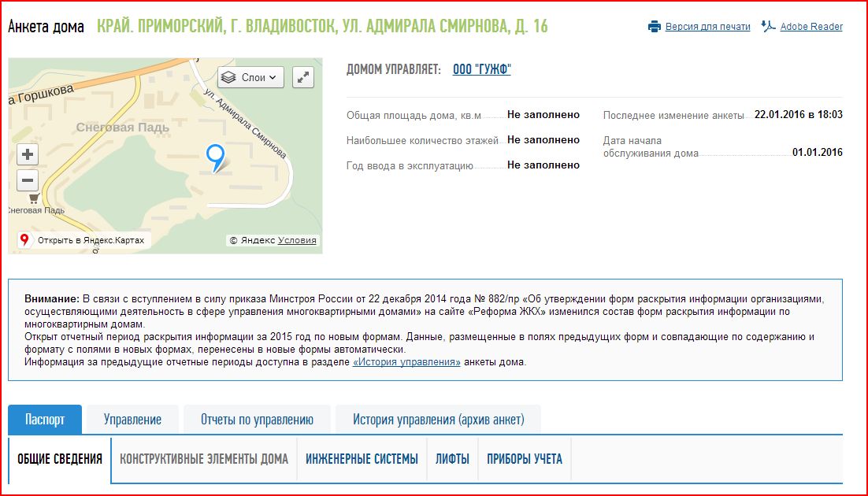868x496 pixels.
Task: Click the red Yandex pin icon
Action: [24, 240]
